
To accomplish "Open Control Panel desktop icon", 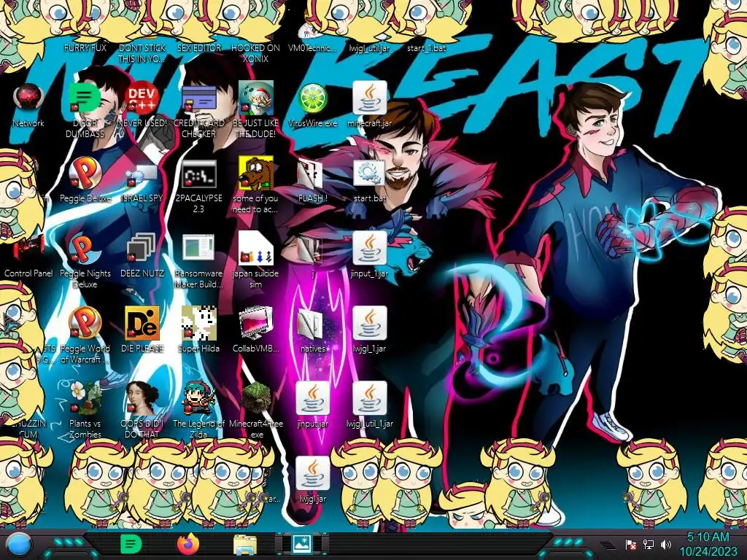I will point(28,249).
